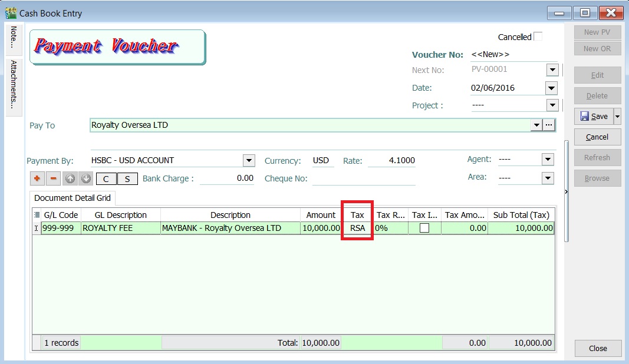The height and width of the screenshot is (364, 629).
Task: Open the Note side panel
Action: click(x=13, y=38)
